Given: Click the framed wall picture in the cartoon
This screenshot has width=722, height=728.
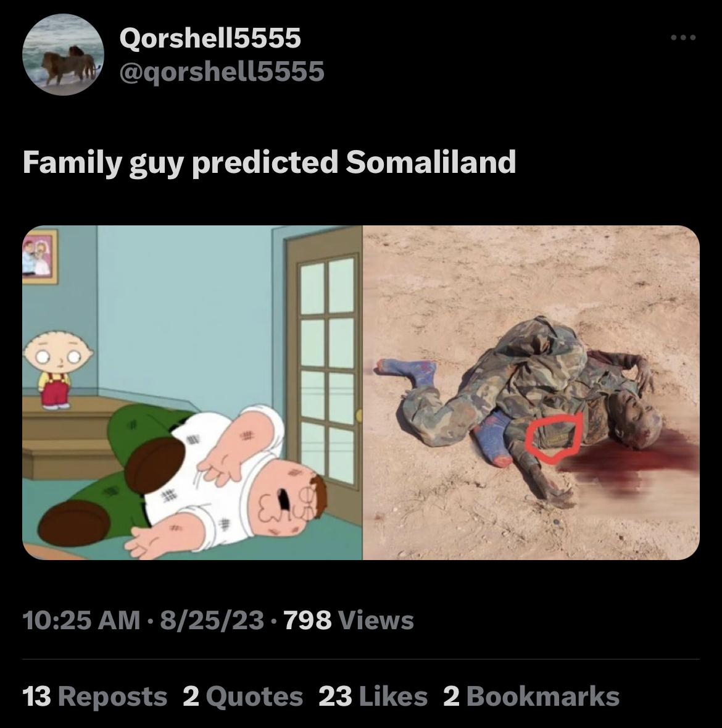Looking at the screenshot, I should point(40,256).
